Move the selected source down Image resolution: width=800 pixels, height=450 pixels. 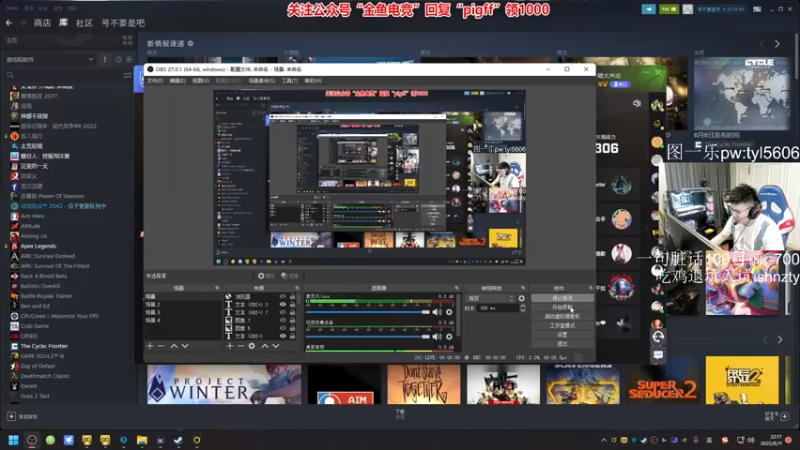pyautogui.click(x=276, y=346)
